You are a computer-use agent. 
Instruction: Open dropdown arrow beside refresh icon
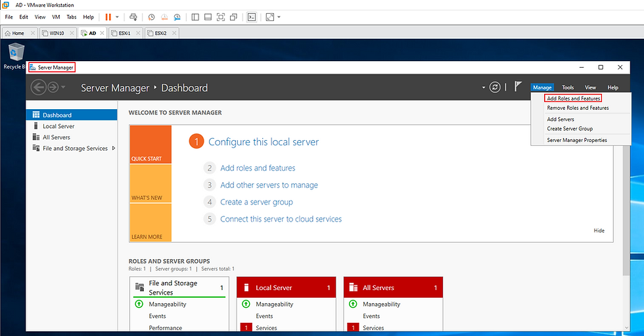click(484, 87)
